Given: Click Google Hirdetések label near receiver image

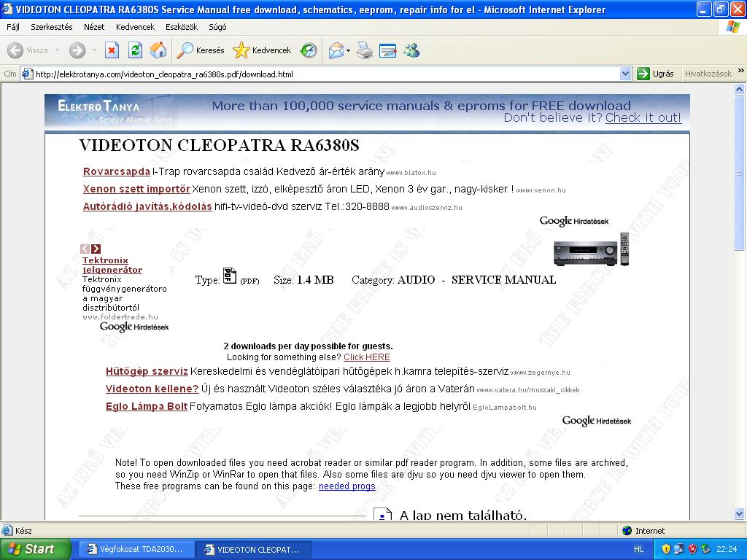Looking at the screenshot, I should (574, 221).
